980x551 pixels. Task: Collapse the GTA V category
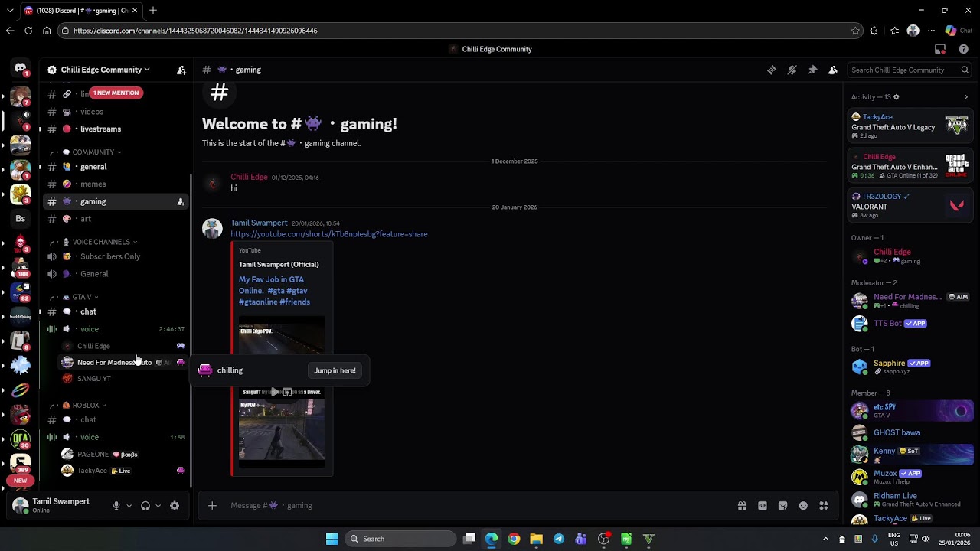[81, 297]
